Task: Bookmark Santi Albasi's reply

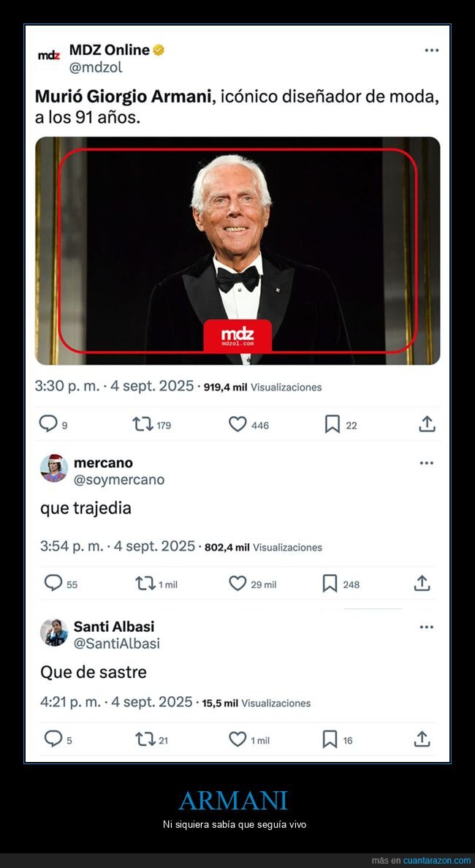Action: 331,739
